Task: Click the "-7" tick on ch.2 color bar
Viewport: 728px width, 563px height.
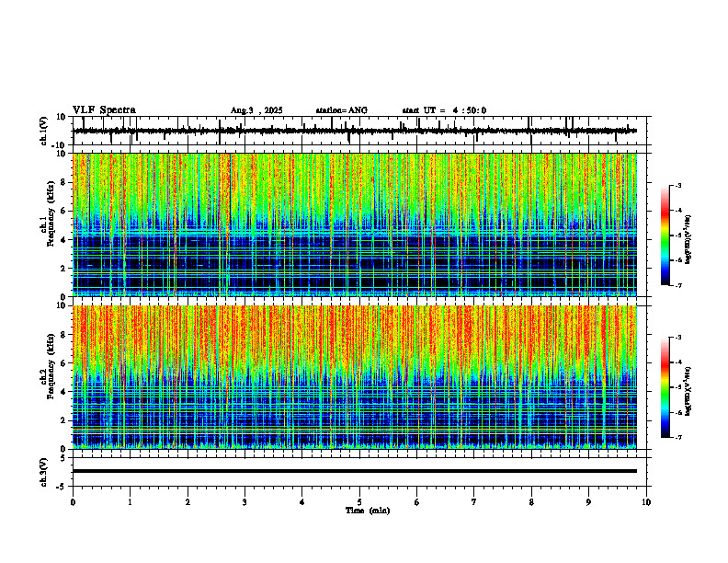Action: tap(678, 437)
